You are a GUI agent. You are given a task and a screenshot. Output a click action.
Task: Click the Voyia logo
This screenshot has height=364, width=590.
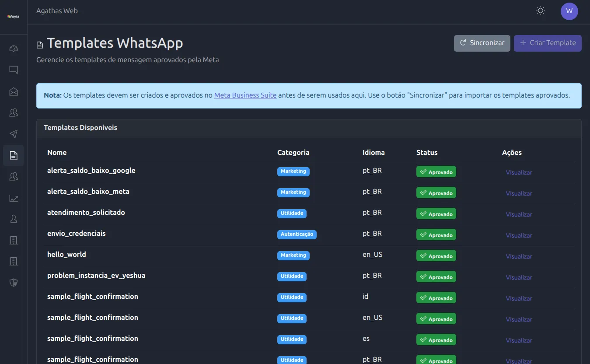14,17
